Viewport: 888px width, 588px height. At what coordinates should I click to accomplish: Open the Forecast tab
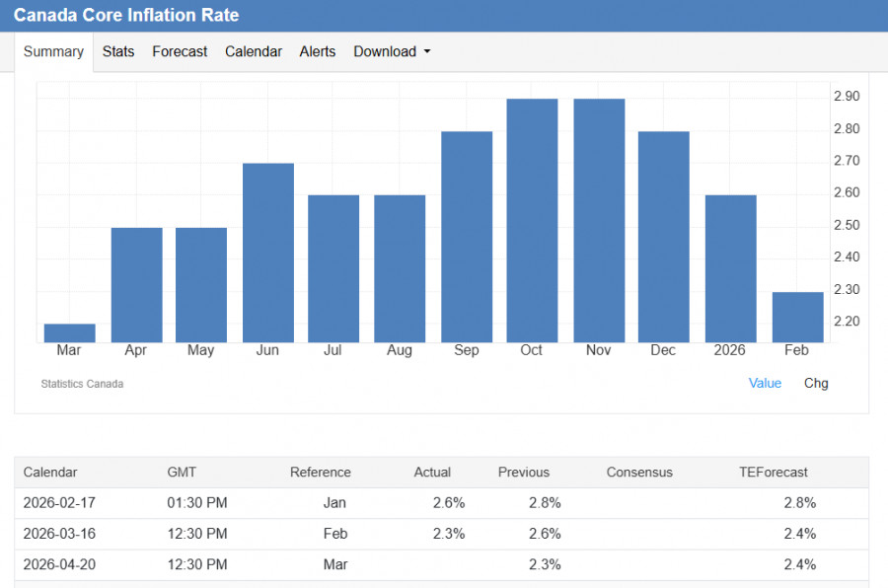tap(180, 51)
